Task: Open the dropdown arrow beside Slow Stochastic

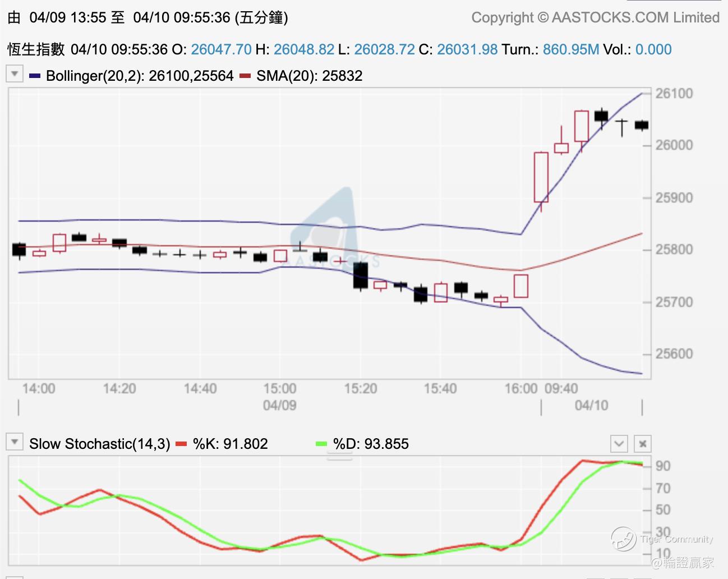Action: 14,442
